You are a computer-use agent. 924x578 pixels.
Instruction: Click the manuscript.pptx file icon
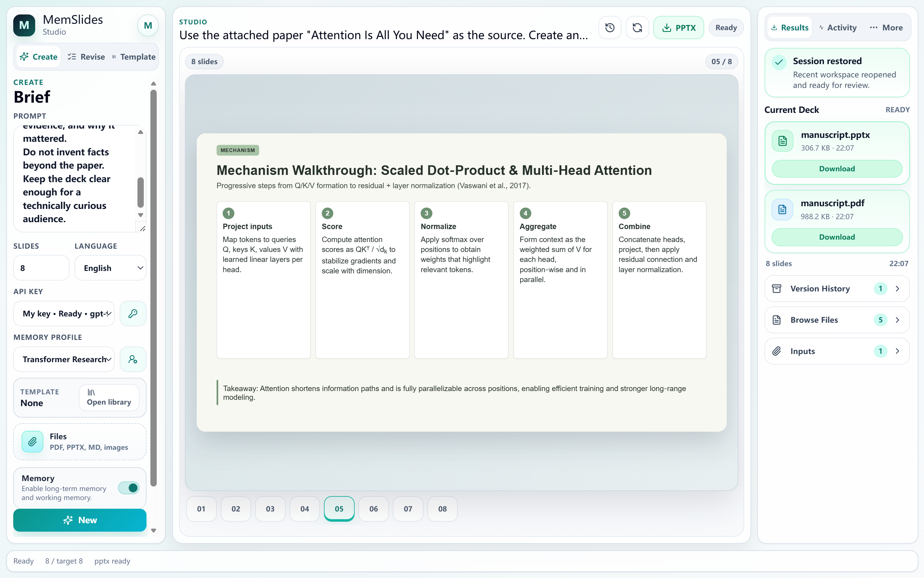tap(783, 141)
